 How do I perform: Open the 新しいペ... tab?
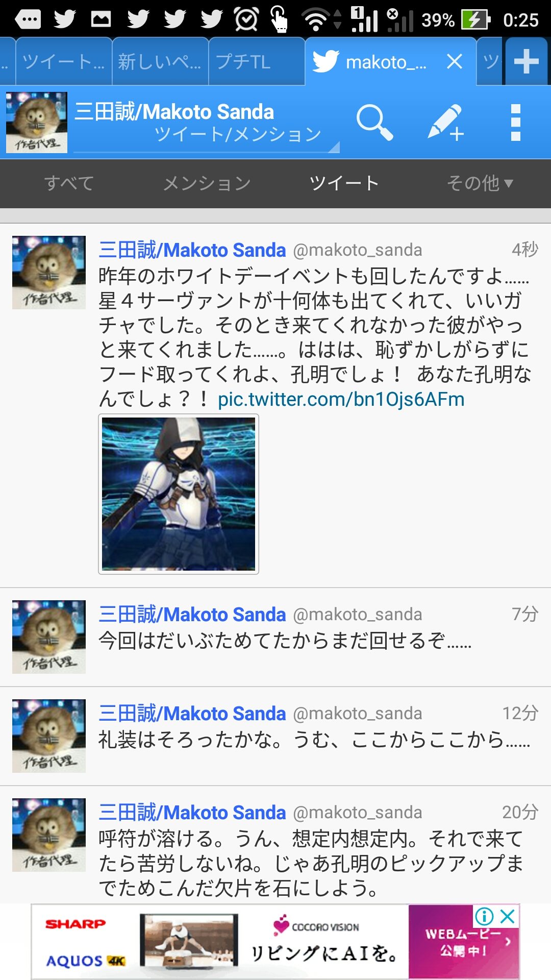160,62
